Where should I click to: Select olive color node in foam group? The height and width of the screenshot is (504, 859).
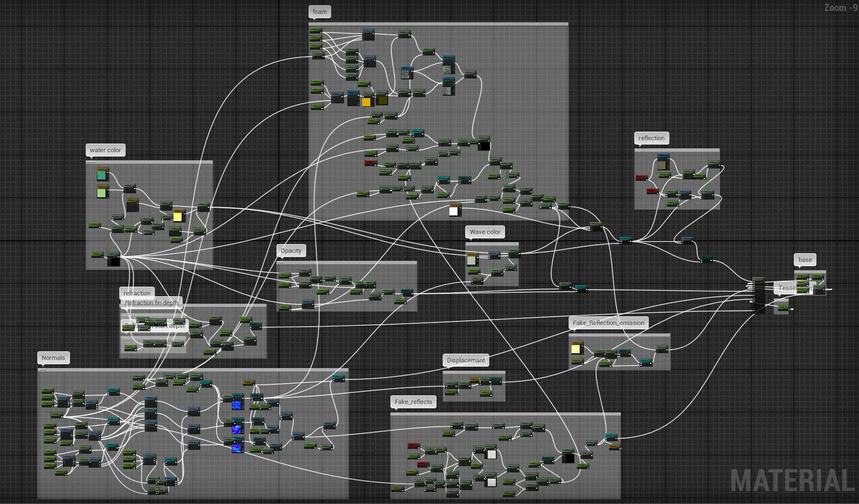click(x=382, y=99)
